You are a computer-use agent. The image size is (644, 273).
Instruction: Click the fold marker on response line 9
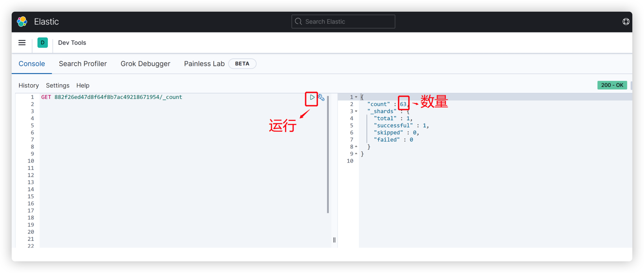pyautogui.click(x=356, y=154)
